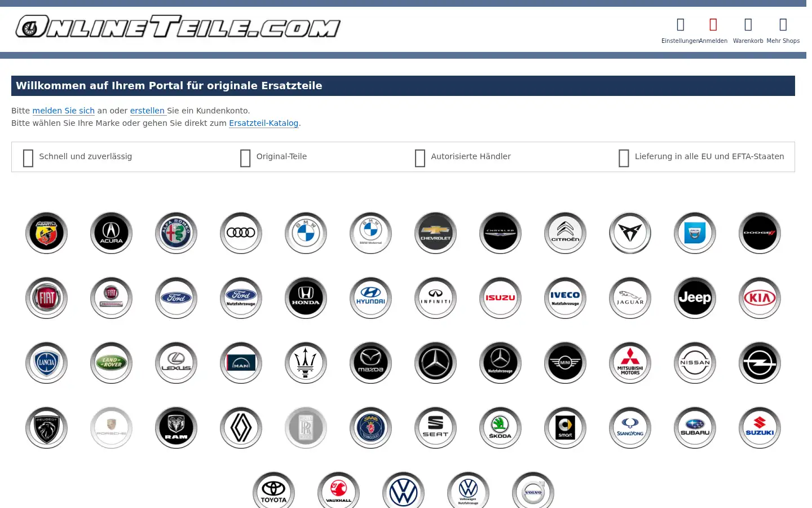This screenshot has height=508, width=812.
Task: Choose the Kia logo
Action: tap(760, 298)
